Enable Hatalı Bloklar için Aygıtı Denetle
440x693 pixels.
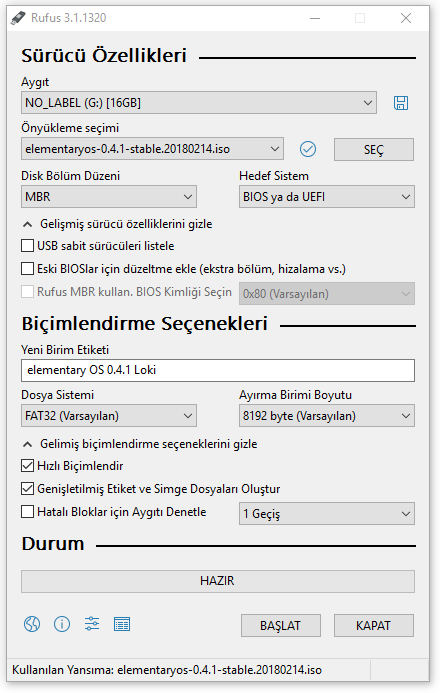click(x=27, y=512)
